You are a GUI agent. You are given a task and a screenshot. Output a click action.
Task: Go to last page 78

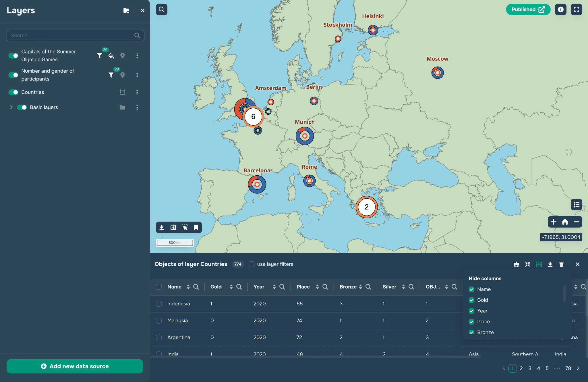[x=568, y=368]
